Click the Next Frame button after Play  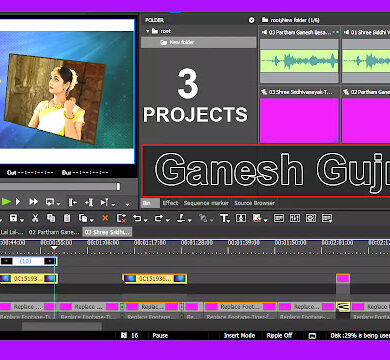[18, 202]
